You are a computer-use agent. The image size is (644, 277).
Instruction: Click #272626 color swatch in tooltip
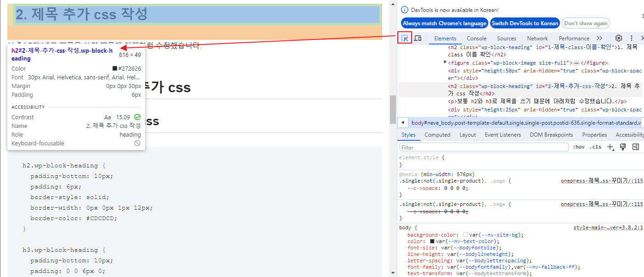(115, 68)
